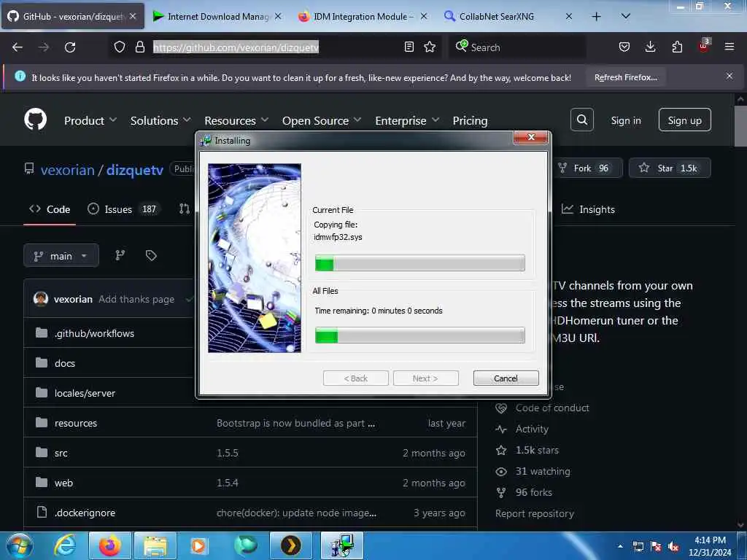Open Windows Start orb
Screen dimensions: 747x560
click(x=20, y=545)
